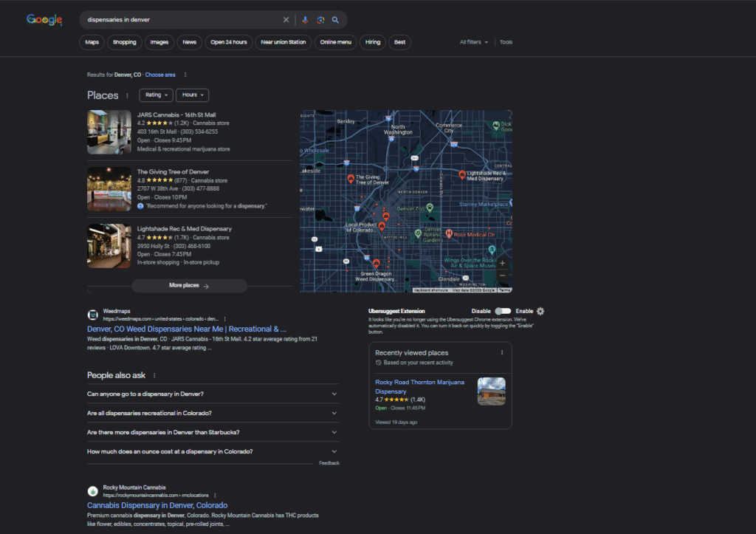This screenshot has width=756, height=534.
Task: Click Green Dragon Weed Dispensary pin
Action: [377, 264]
